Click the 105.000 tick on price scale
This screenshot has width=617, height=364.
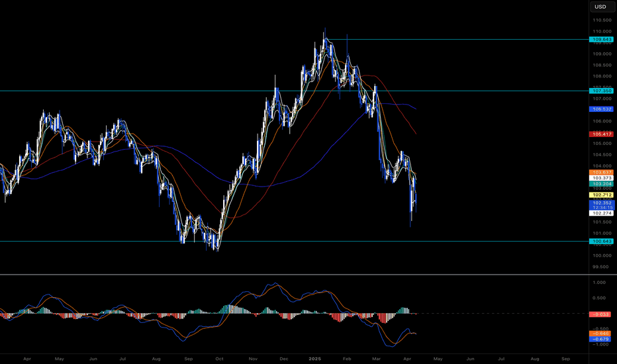tap(602, 144)
